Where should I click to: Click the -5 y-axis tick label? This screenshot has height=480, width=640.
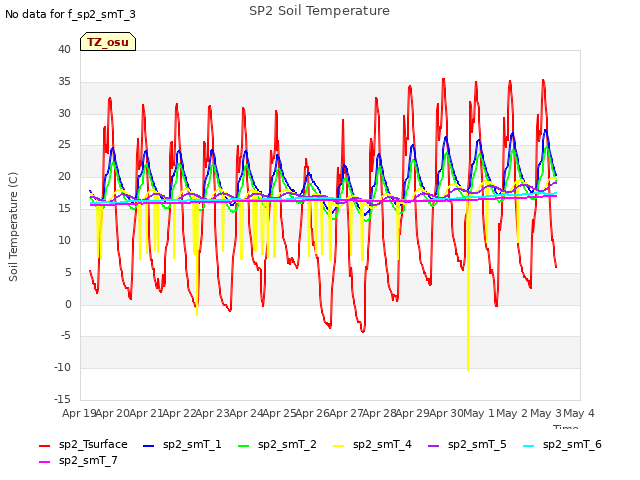coord(66,336)
